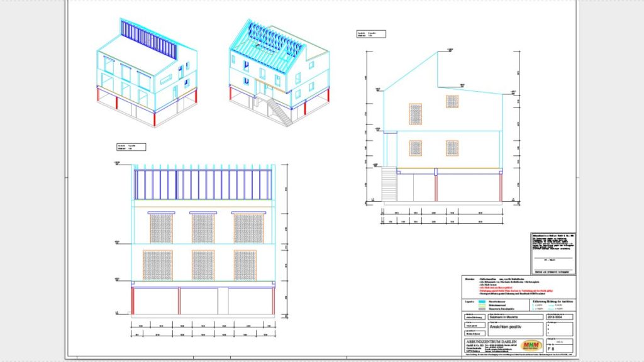Click the exterior staircase in right isometric view
644x362 pixels.
277,111
